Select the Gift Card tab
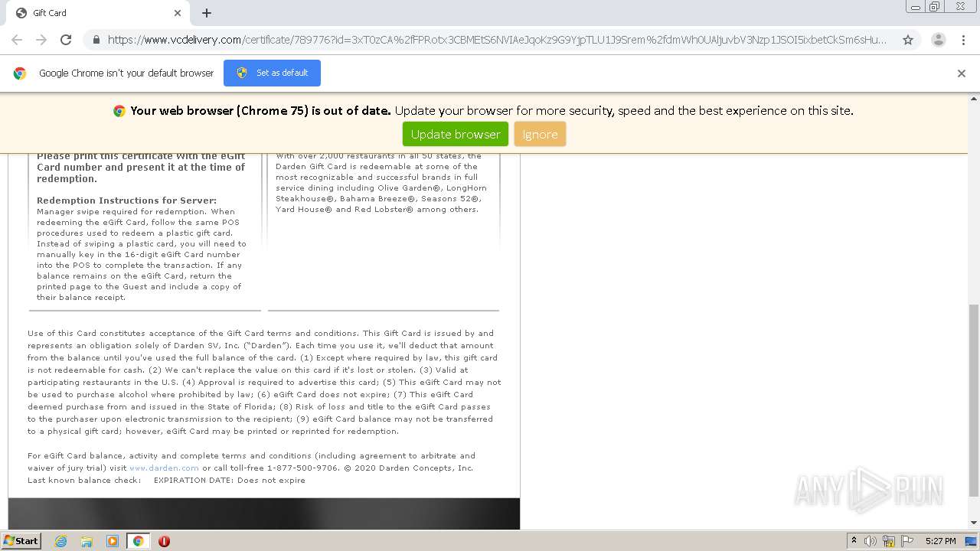980x551 pixels. pyautogui.click(x=97, y=13)
